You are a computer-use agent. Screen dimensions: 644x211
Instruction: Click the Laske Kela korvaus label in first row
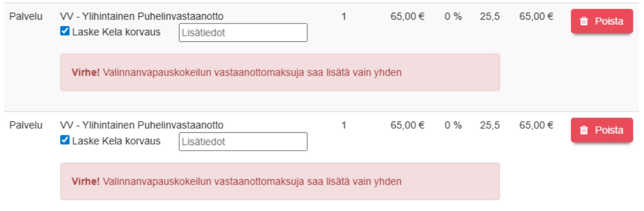pos(116,33)
